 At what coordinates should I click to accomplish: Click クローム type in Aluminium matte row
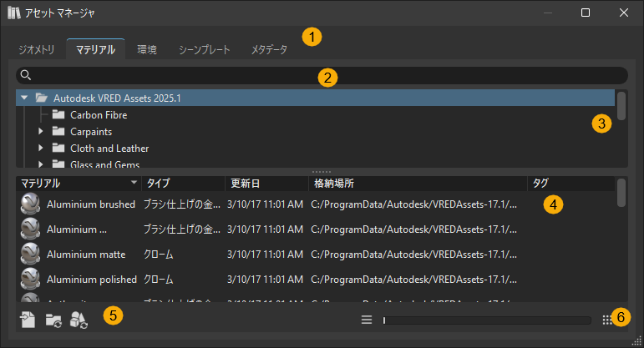[158, 255]
